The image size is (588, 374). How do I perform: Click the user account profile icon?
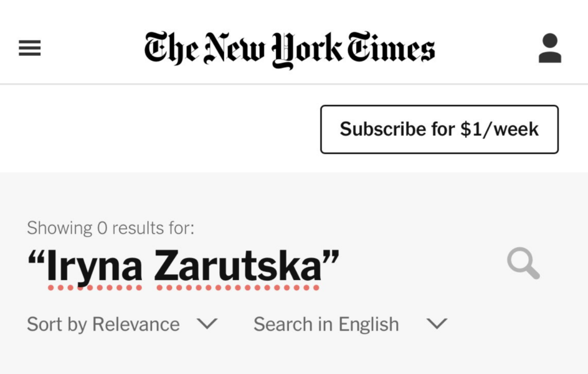(550, 49)
